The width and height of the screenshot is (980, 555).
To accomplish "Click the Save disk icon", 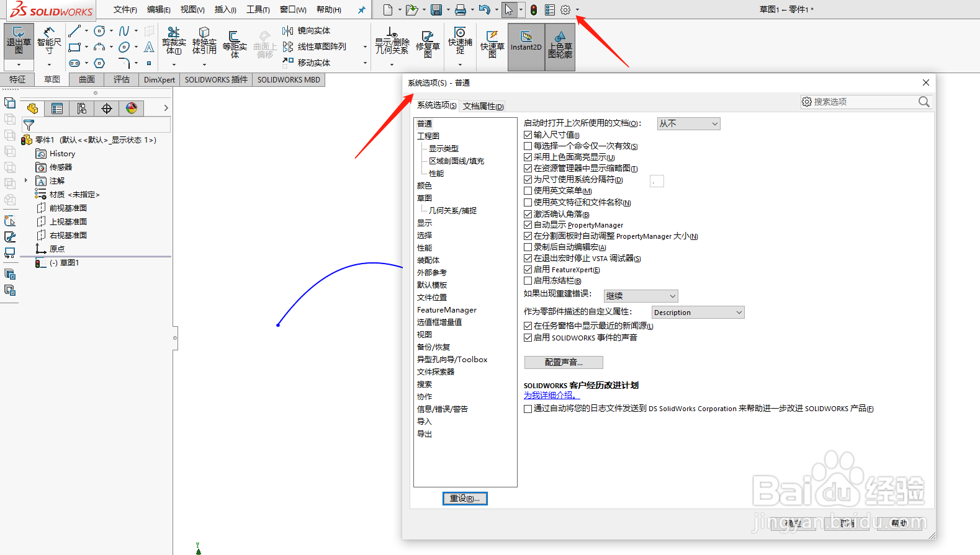I will pos(436,10).
